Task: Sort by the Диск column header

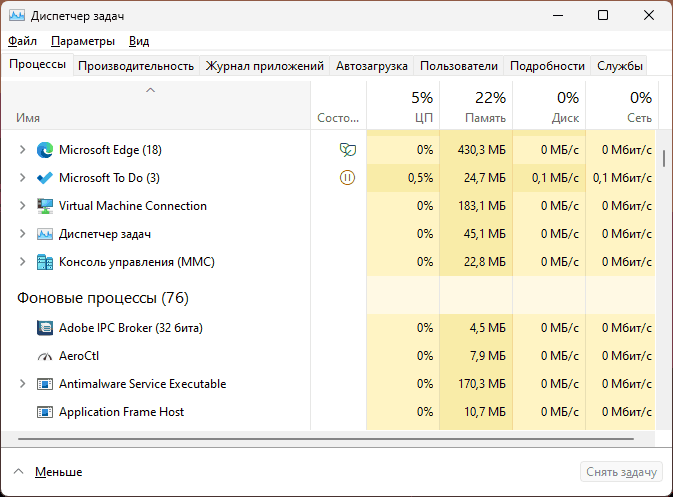Action: point(549,106)
